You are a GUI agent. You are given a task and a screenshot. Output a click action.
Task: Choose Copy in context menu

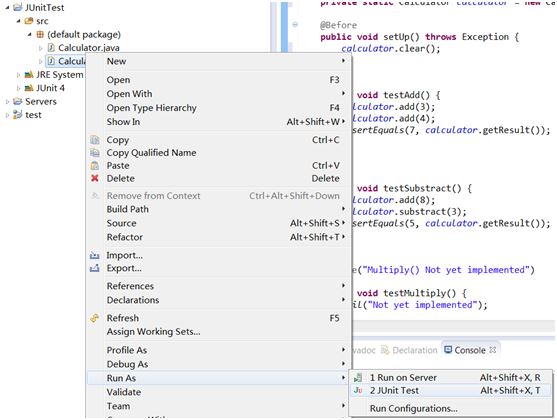click(x=218, y=140)
